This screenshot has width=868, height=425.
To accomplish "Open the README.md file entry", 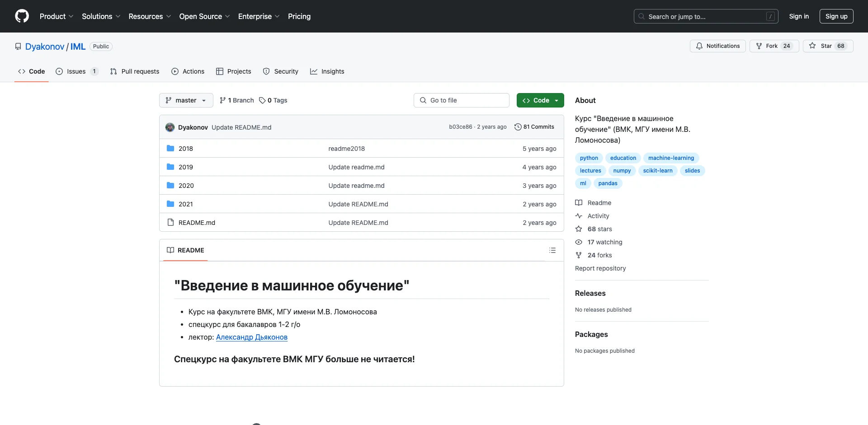I will (x=197, y=223).
